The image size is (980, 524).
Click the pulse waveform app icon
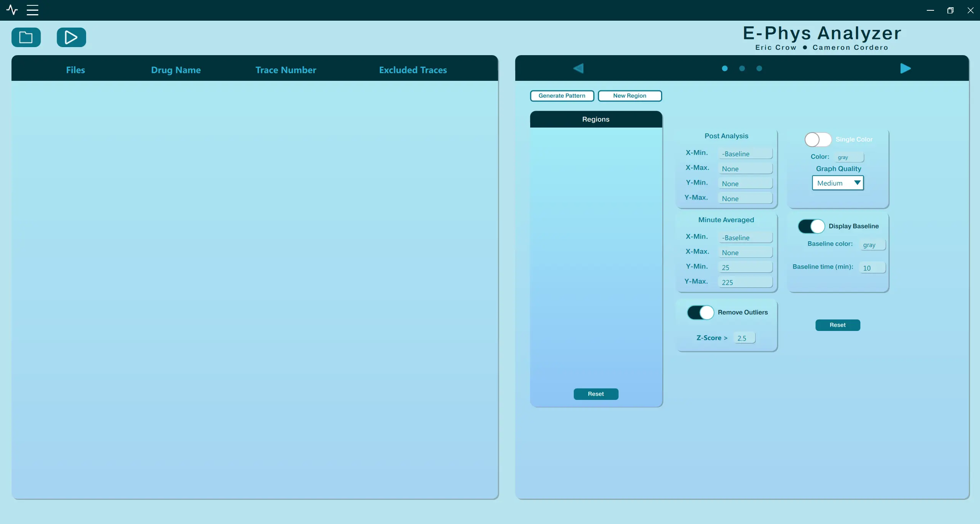(12, 10)
